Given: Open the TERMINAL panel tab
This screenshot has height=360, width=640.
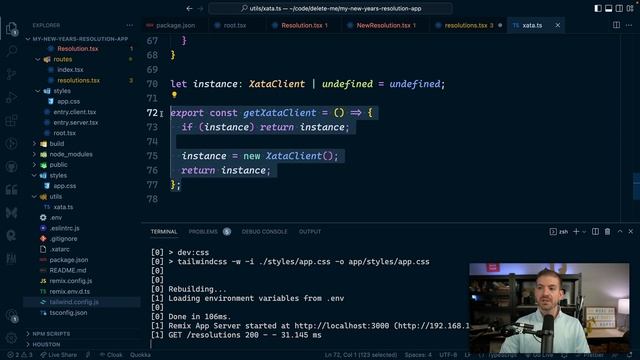Looking at the screenshot, I should click(x=164, y=231).
